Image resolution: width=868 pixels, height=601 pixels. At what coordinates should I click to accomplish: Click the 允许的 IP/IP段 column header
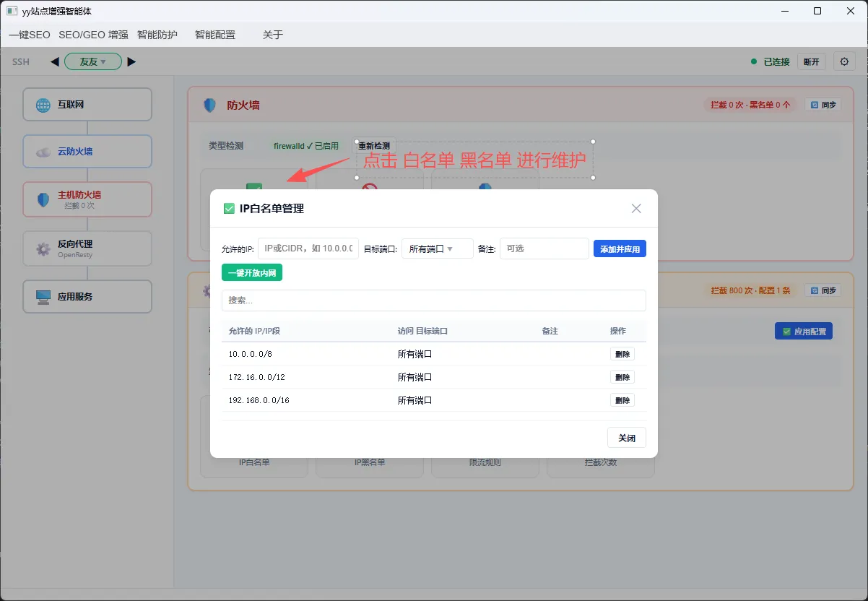pos(254,331)
